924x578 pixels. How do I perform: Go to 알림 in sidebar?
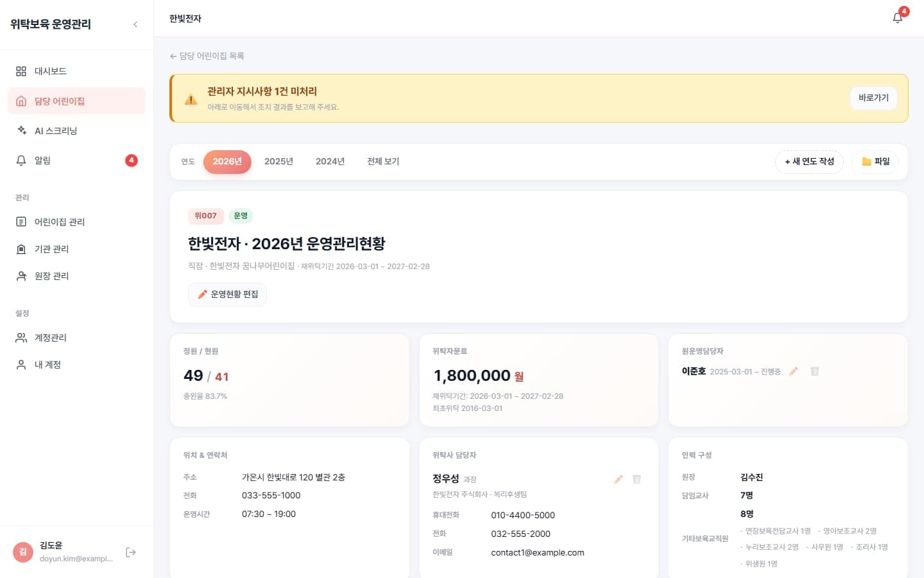tap(76, 160)
